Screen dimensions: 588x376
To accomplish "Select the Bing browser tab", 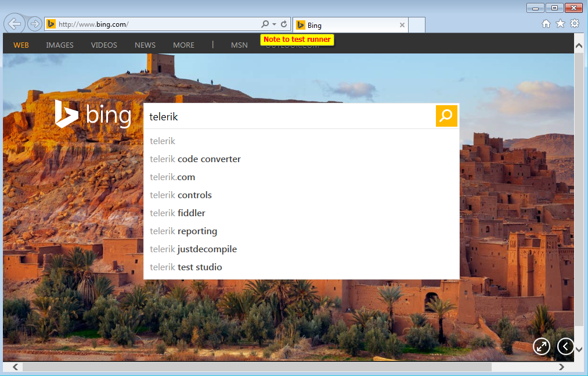I will click(x=350, y=25).
